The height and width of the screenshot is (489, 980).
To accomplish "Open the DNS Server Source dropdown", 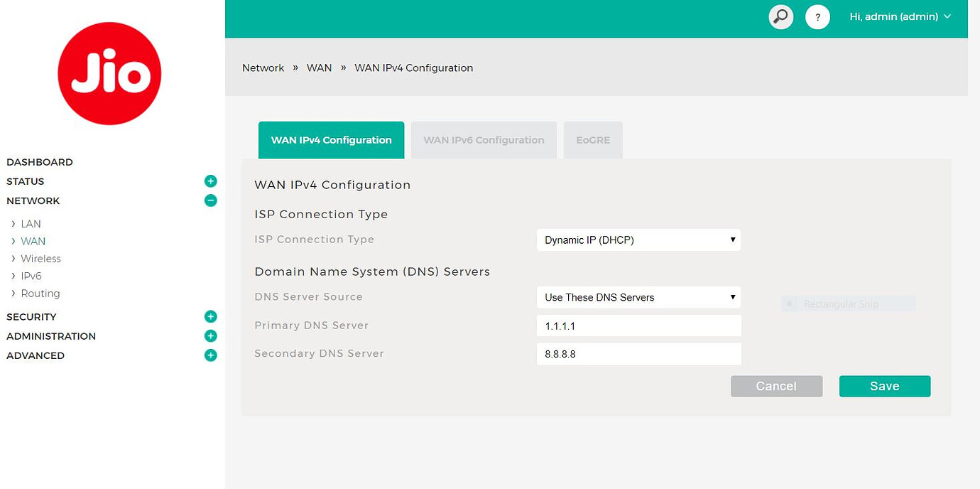I will point(638,296).
